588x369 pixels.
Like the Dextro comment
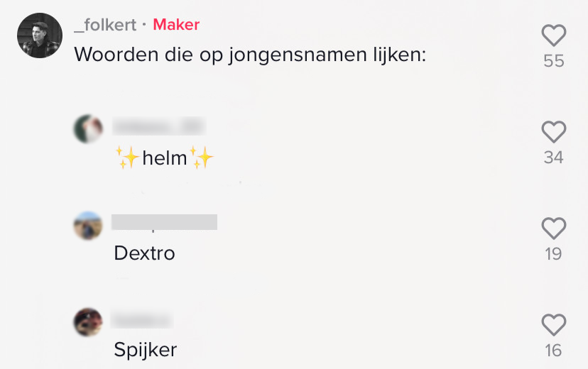pyautogui.click(x=553, y=228)
